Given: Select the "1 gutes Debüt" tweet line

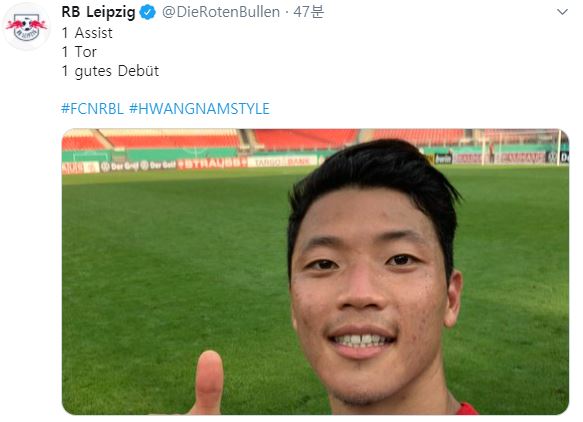Looking at the screenshot, I should [110, 71].
